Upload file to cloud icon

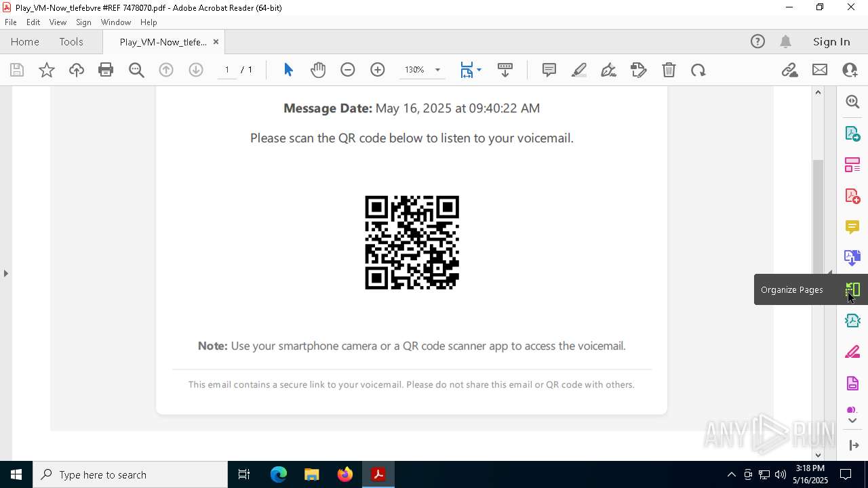(x=77, y=70)
